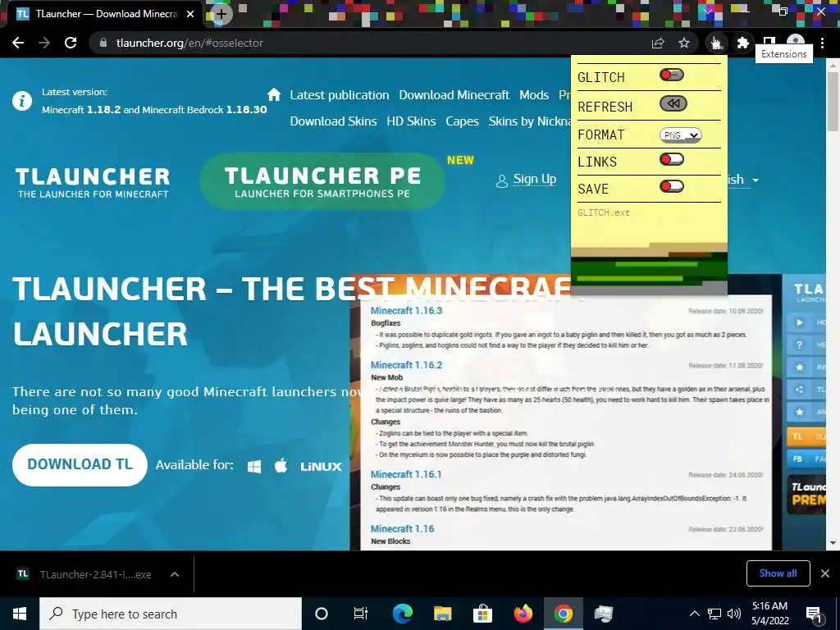Open the network tray icon

click(x=714, y=614)
